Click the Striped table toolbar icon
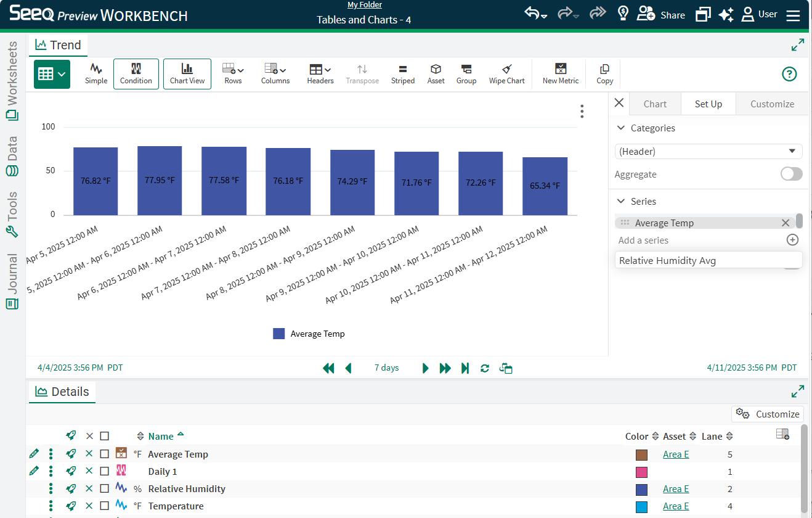The width and height of the screenshot is (812, 518). [x=402, y=73]
